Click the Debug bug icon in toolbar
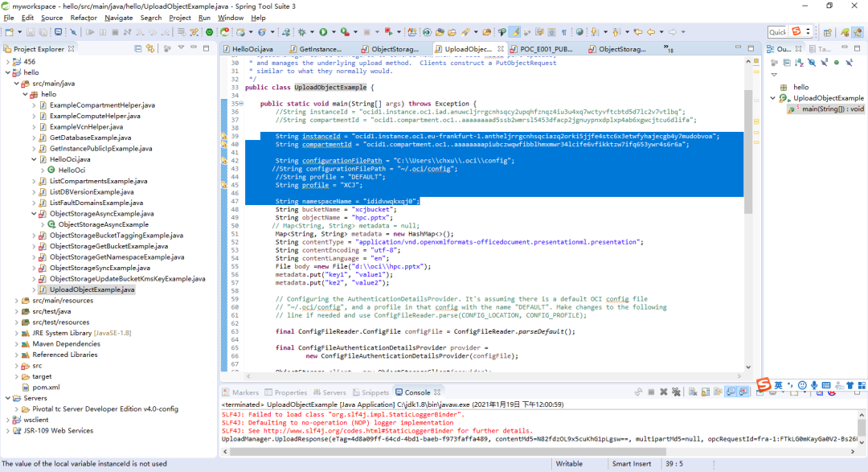The width and height of the screenshot is (868, 472). (303, 32)
